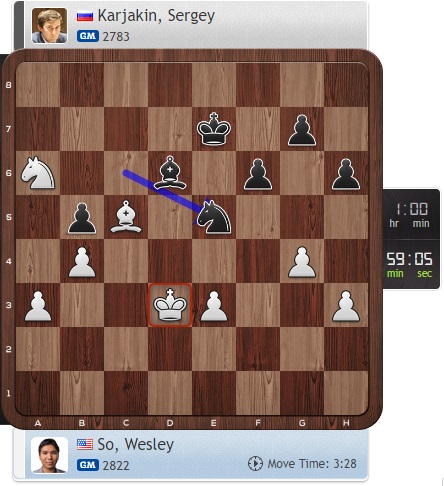
Task: Click the Russian flag icon
Action: point(85,16)
